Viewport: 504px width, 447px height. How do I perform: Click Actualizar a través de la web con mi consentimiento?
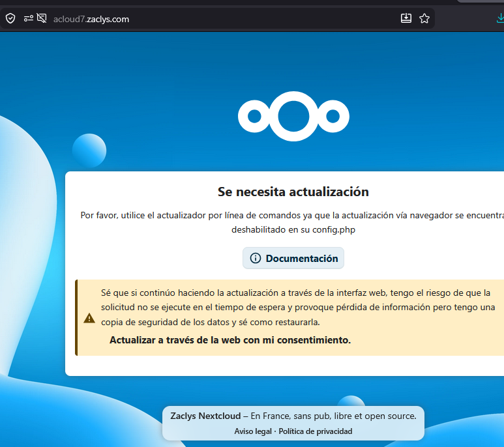click(230, 340)
